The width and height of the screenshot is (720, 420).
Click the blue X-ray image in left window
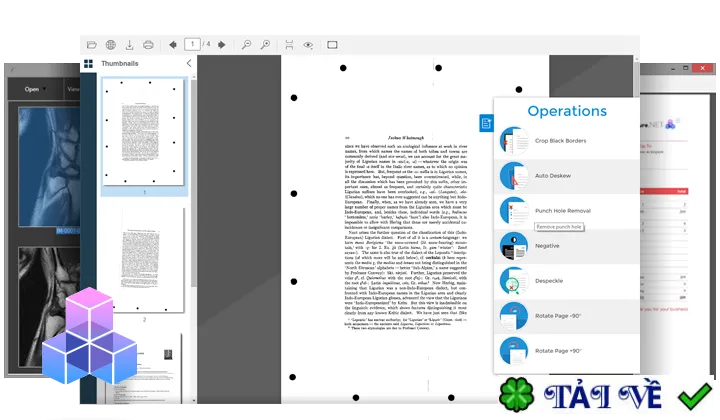pos(49,167)
